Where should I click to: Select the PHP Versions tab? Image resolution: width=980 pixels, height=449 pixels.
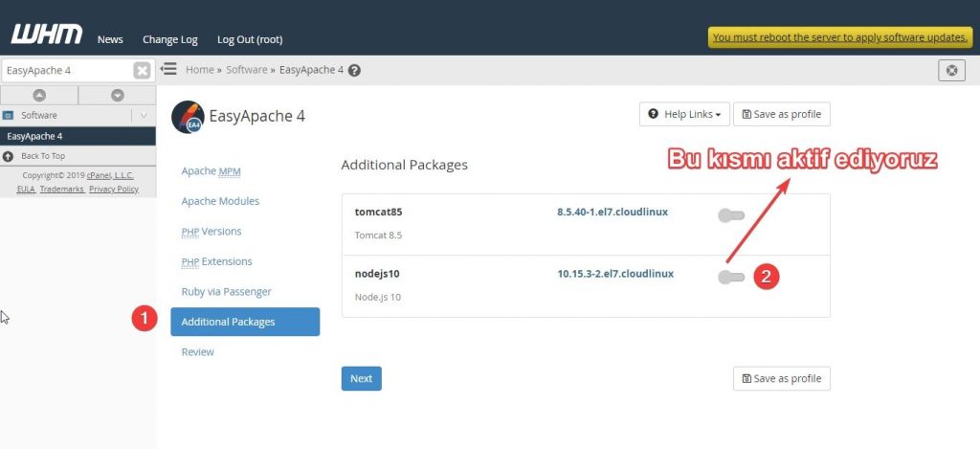(212, 232)
